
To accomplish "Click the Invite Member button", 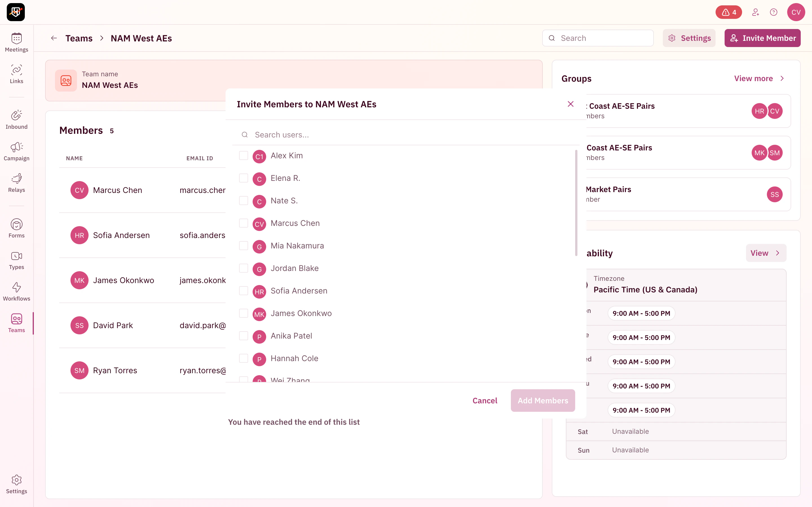I will [x=762, y=38].
